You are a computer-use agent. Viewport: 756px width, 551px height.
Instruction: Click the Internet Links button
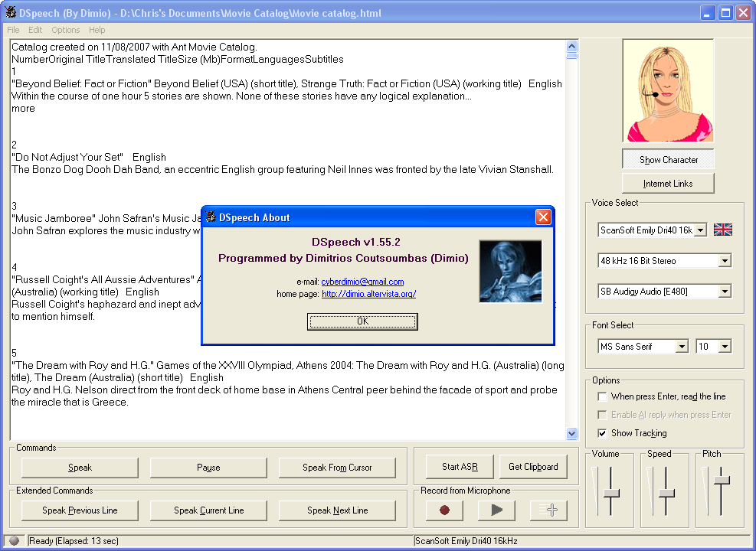click(x=668, y=184)
